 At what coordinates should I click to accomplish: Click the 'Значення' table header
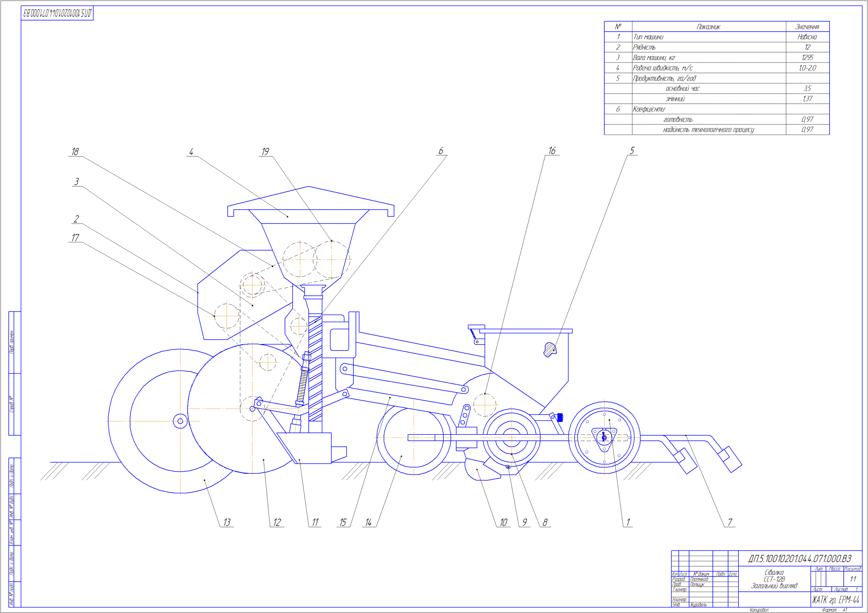tap(807, 27)
